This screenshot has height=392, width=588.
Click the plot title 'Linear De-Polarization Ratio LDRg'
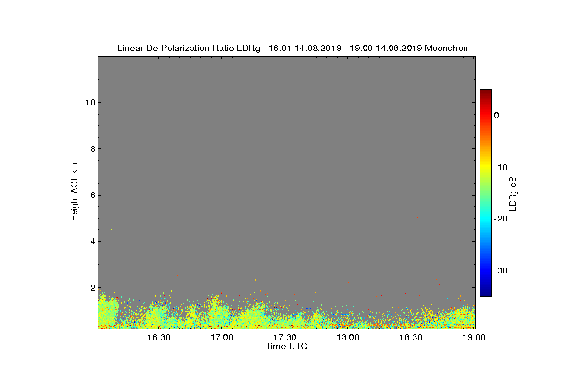(x=190, y=48)
